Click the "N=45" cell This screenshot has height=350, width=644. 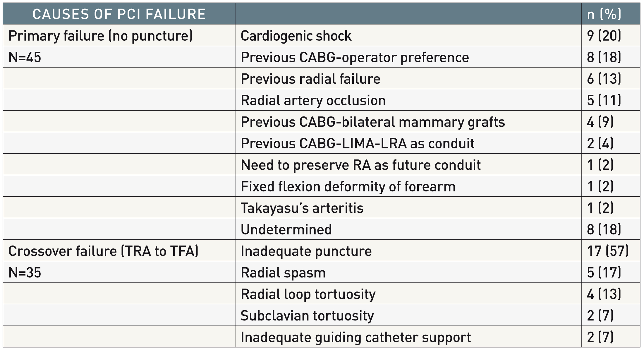click(25, 57)
